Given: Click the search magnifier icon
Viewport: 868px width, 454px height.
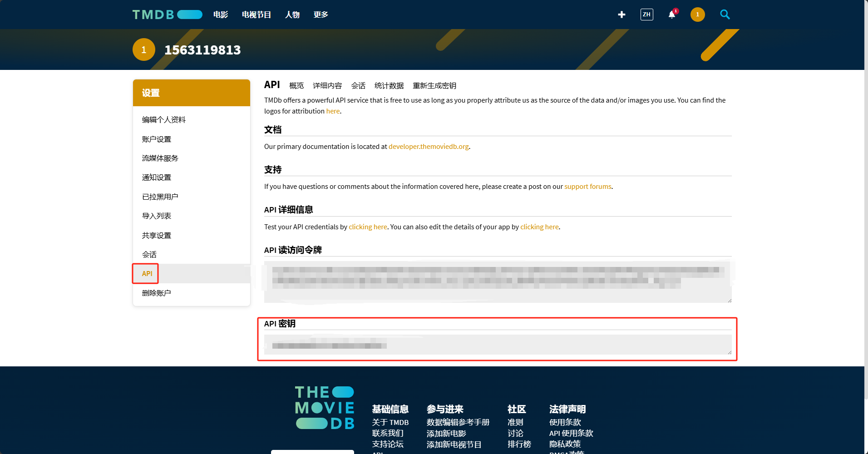Looking at the screenshot, I should 725,15.
